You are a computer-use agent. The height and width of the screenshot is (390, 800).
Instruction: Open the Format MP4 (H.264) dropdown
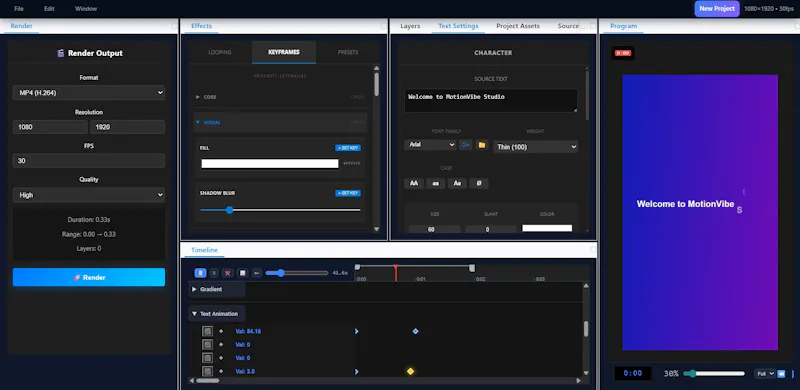89,92
